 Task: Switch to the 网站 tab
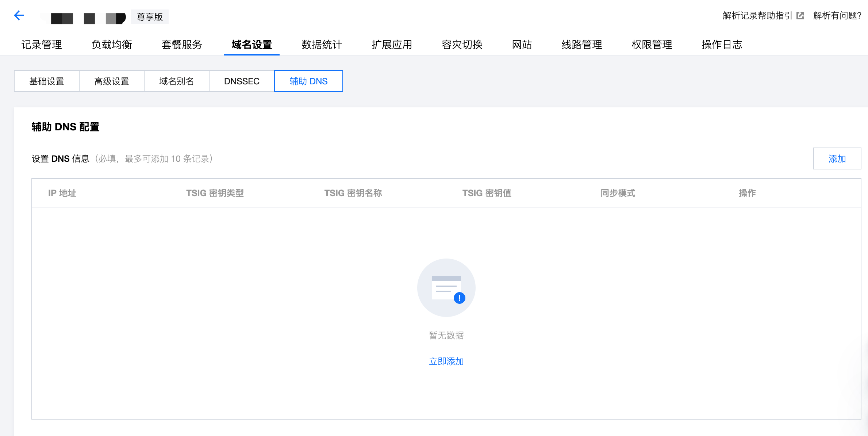click(522, 45)
